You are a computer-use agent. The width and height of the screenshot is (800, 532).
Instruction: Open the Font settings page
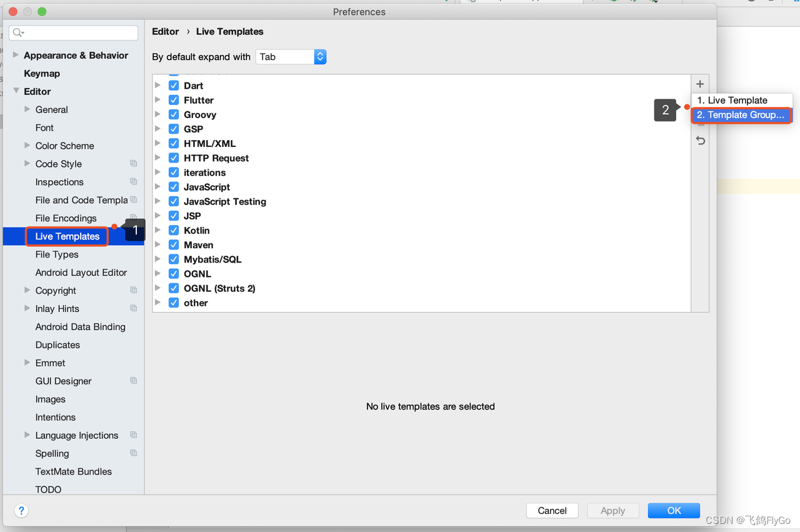coord(44,128)
